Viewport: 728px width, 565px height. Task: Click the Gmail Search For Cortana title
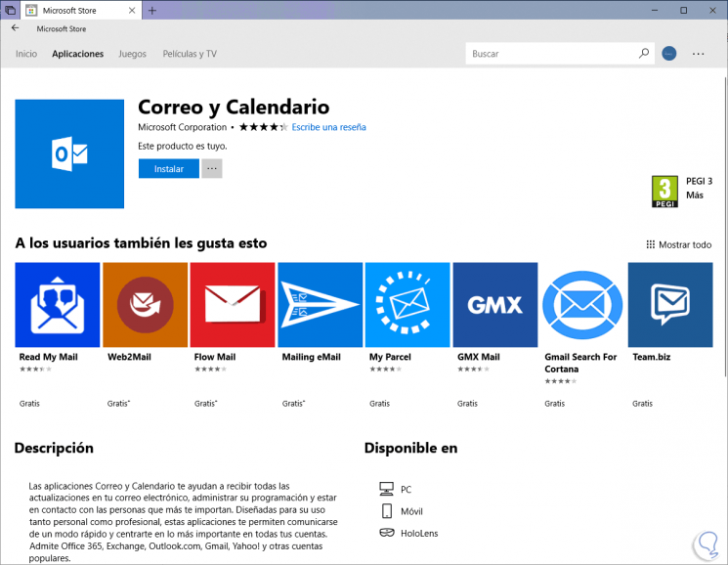tap(580, 363)
